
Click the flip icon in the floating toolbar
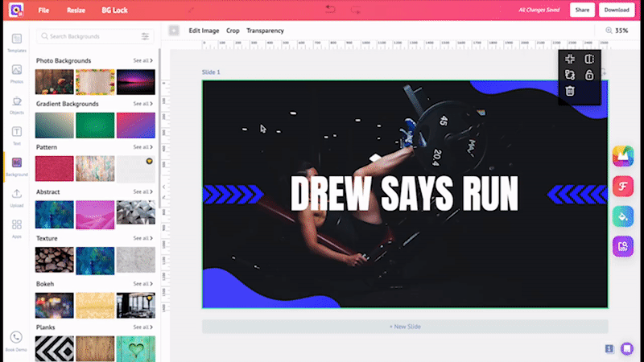click(x=589, y=59)
